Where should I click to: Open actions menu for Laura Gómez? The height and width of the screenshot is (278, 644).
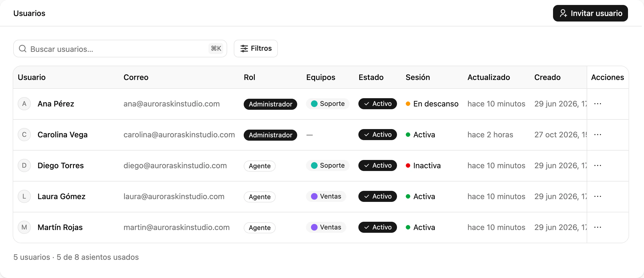[x=598, y=196]
